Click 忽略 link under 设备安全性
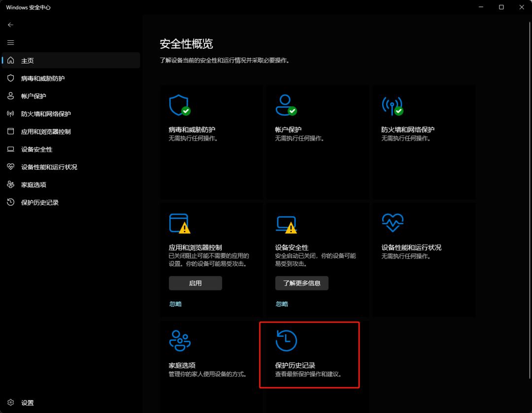 (x=282, y=304)
